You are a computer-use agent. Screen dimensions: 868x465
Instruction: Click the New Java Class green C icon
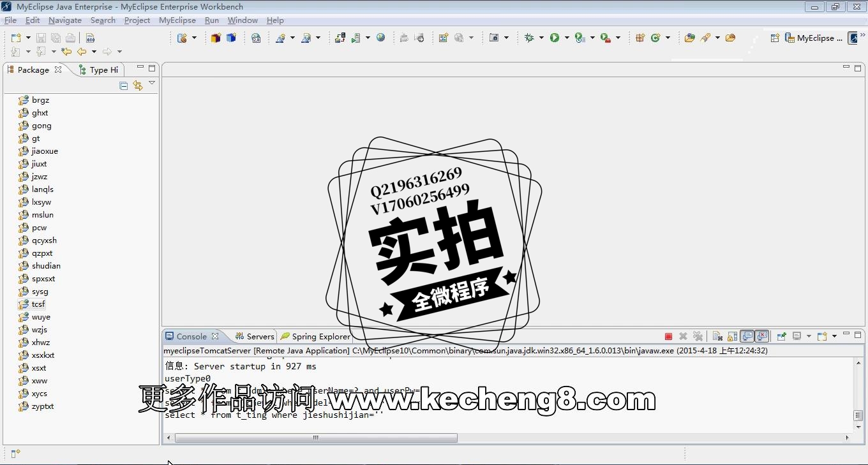pyautogui.click(x=655, y=38)
